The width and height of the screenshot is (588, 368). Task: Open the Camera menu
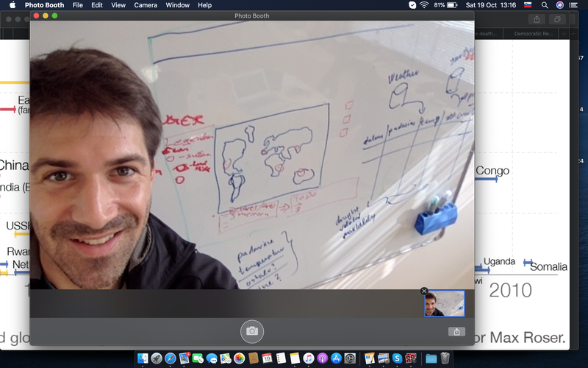[x=145, y=5]
